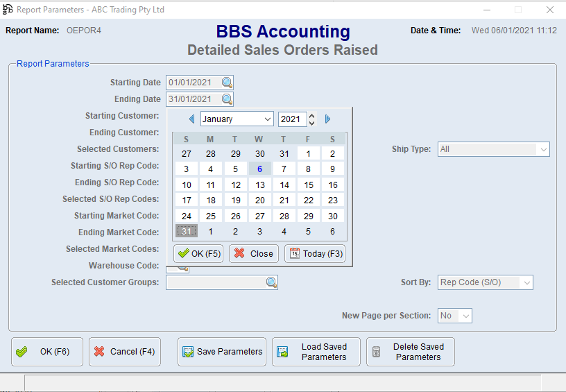The width and height of the screenshot is (566, 392).
Task: Pick highlighted date 6 in the calendar
Action: coord(259,169)
